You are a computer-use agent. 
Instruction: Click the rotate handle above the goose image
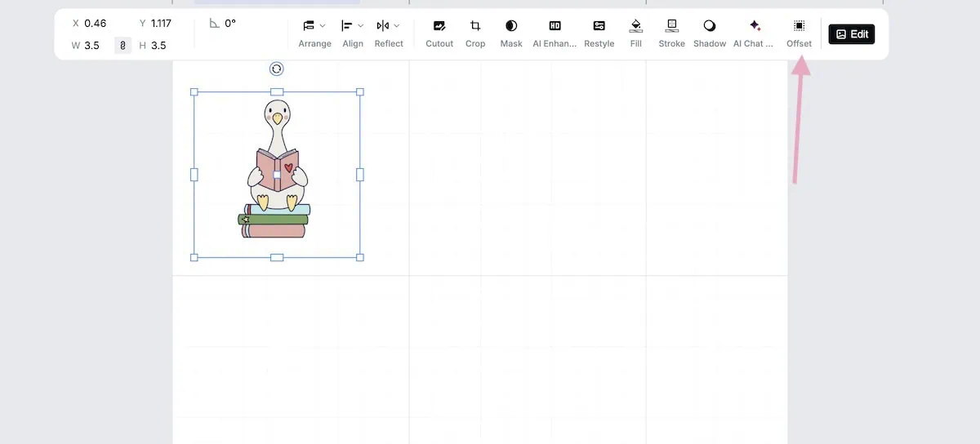pyautogui.click(x=277, y=69)
